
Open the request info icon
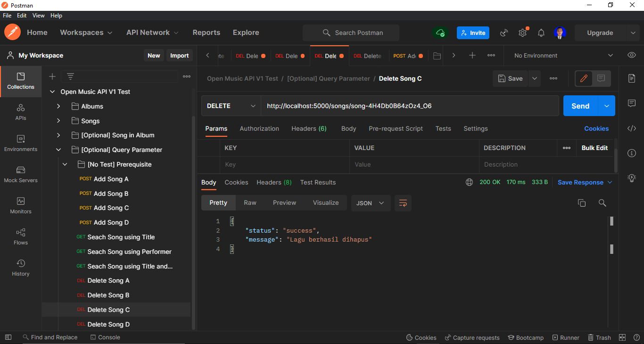pyautogui.click(x=632, y=153)
